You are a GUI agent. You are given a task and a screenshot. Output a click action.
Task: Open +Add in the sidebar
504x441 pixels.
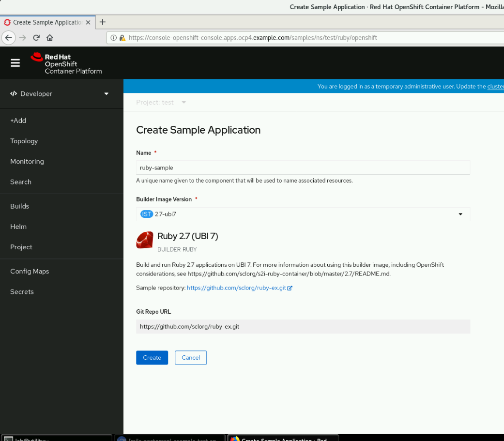[18, 121]
